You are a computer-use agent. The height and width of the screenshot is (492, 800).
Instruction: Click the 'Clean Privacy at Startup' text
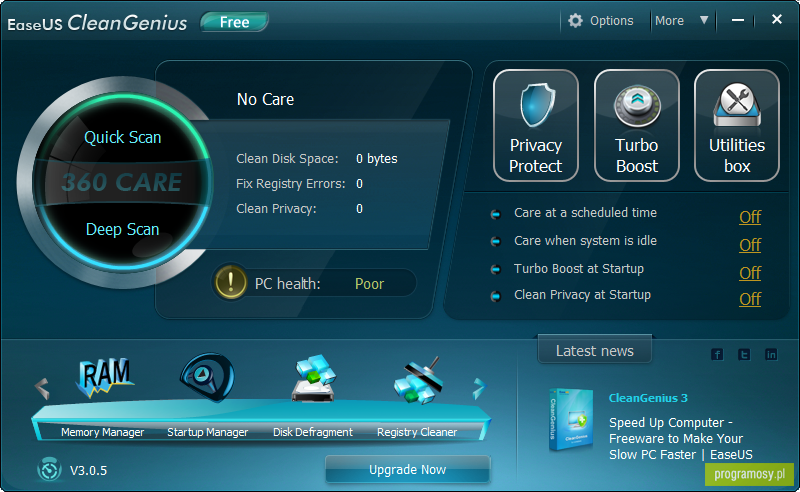(x=582, y=295)
